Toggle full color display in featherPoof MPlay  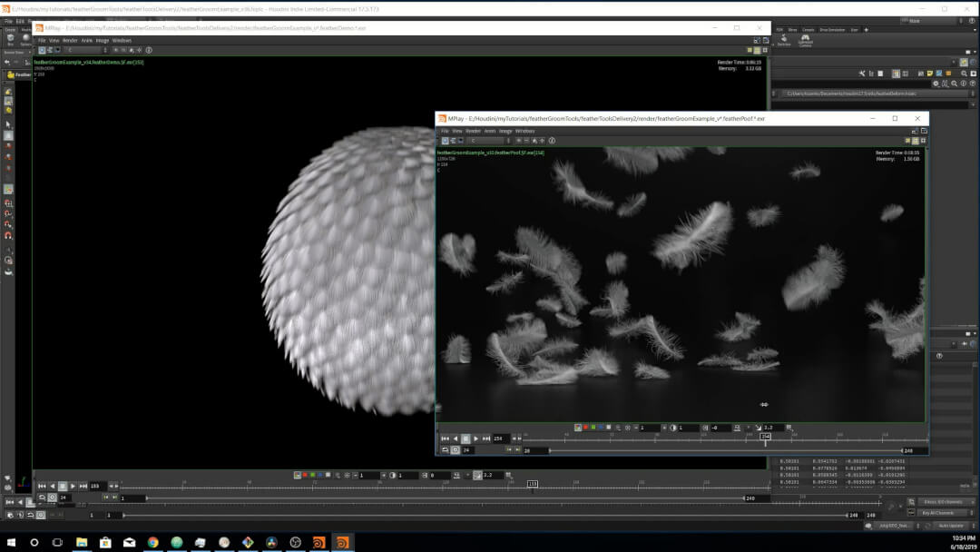(578, 428)
